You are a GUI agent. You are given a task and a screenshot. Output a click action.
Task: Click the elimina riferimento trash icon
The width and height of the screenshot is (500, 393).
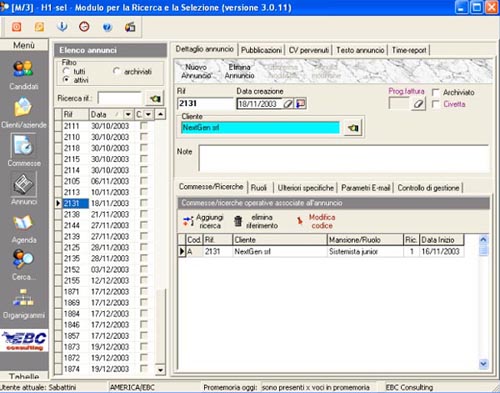[x=238, y=221]
